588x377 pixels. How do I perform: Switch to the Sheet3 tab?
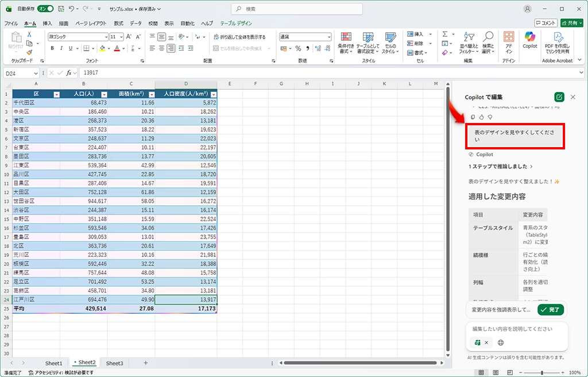[114, 363]
